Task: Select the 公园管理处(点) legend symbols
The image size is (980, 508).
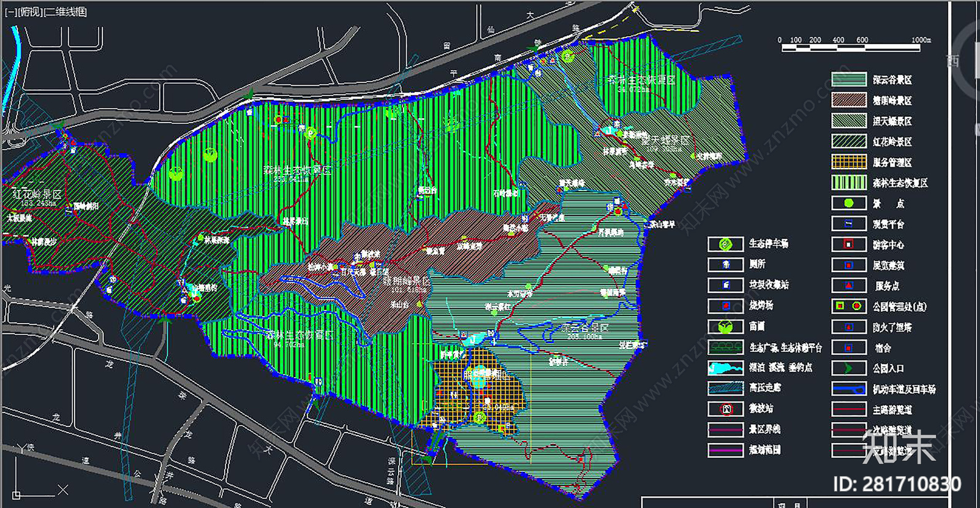Action: click(848, 306)
